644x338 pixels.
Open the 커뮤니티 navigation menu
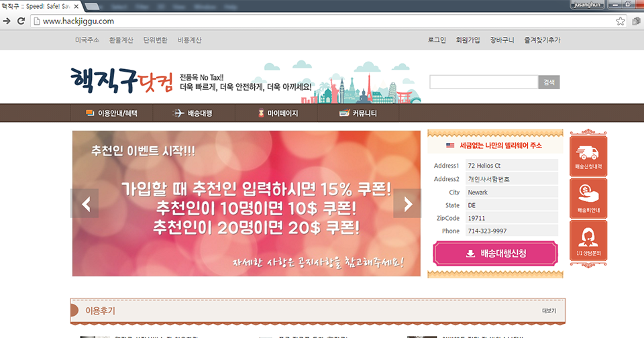pos(358,113)
